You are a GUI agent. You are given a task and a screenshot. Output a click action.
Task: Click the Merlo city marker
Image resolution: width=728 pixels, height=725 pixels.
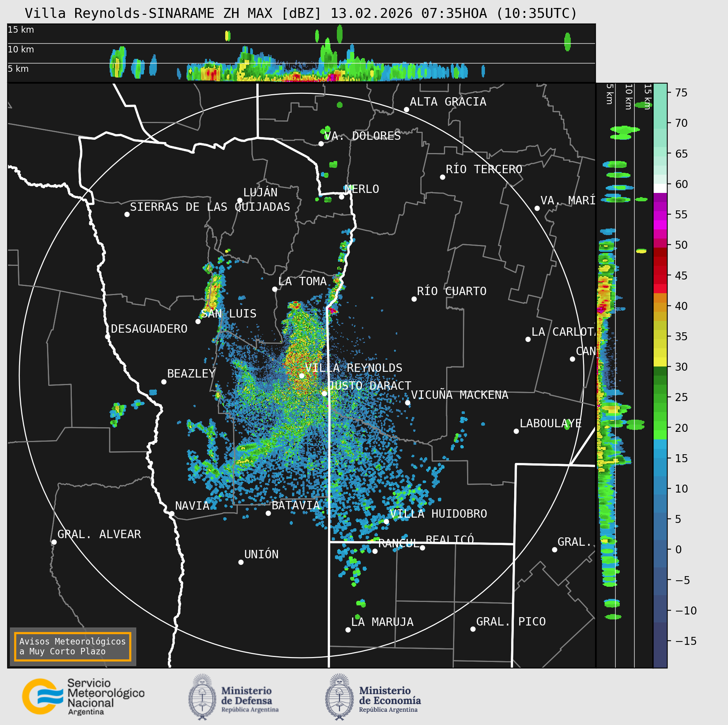[341, 197]
